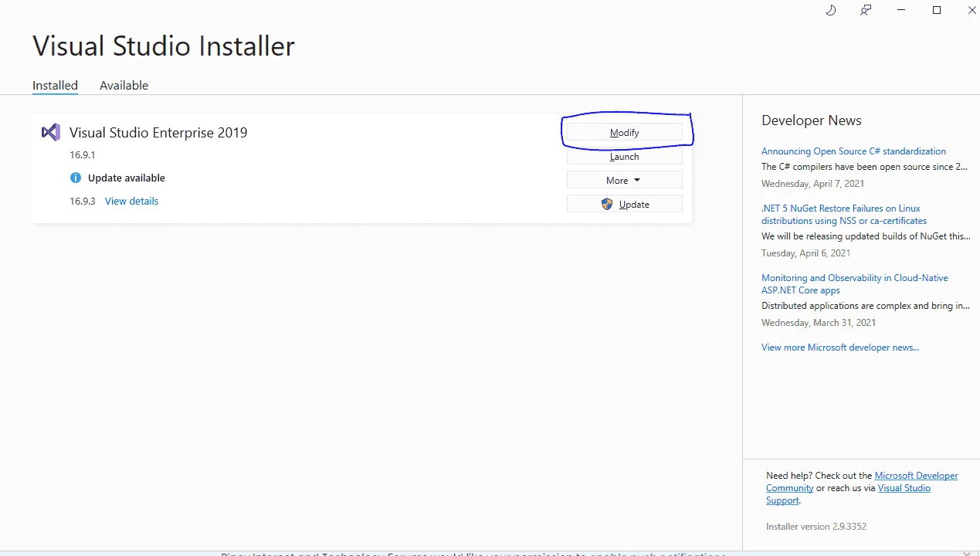Click the Developer News heading
Screen dimensions: 980x556
[812, 120]
